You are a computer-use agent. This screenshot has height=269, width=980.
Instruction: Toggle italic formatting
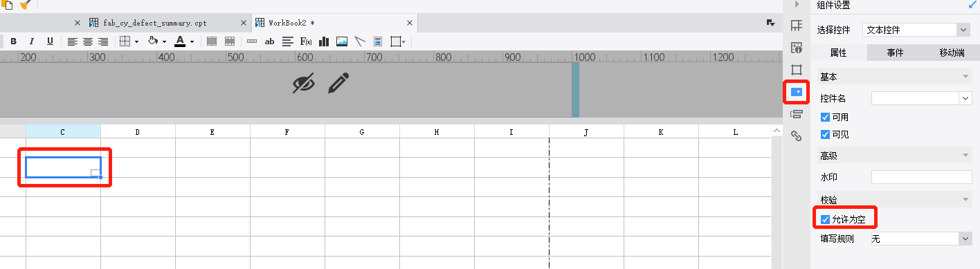[x=32, y=41]
